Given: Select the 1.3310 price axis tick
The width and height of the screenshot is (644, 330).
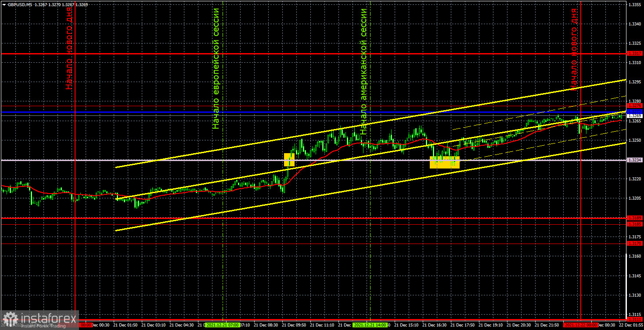Looking at the screenshot, I should coord(635,63).
